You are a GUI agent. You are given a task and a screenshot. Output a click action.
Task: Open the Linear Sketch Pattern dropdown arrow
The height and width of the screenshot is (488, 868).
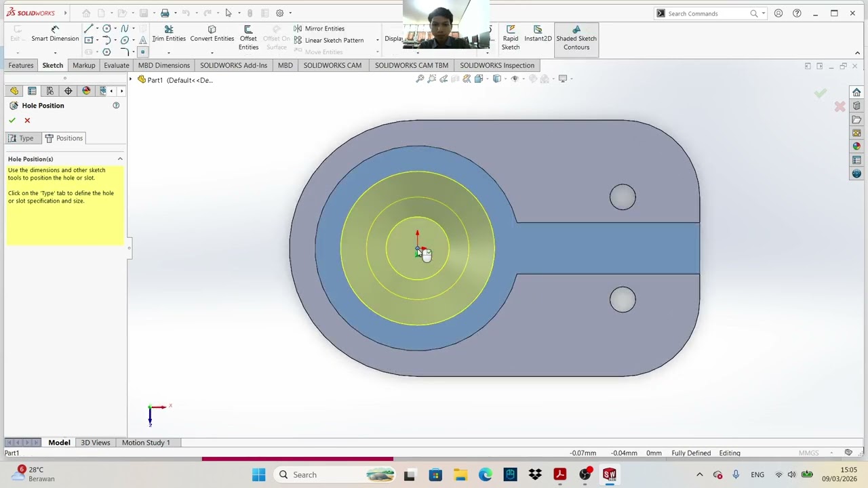377,41
